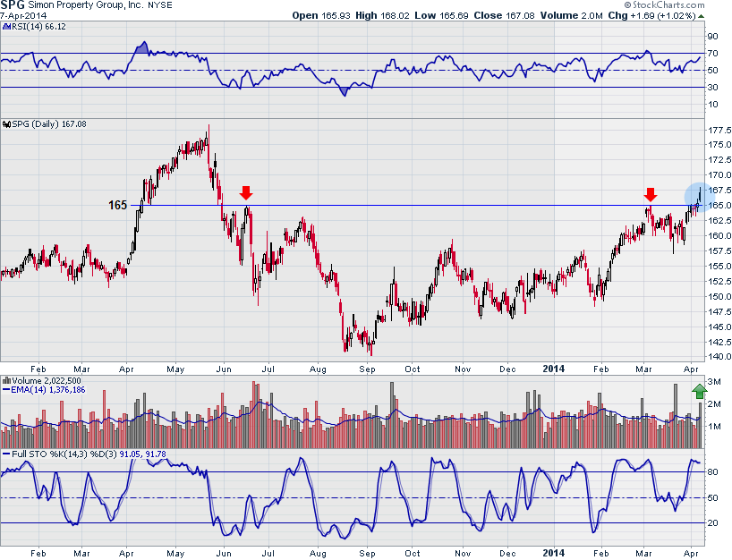732x560 pixels.
Task: Click the 2M volume axis label
Action: pyautogui.click(x=714, y=404)
